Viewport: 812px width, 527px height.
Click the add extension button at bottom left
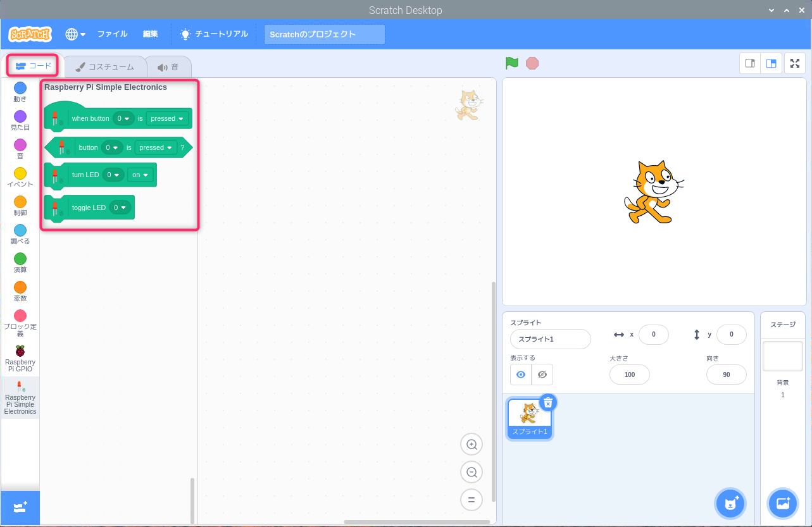pos(20,507)
